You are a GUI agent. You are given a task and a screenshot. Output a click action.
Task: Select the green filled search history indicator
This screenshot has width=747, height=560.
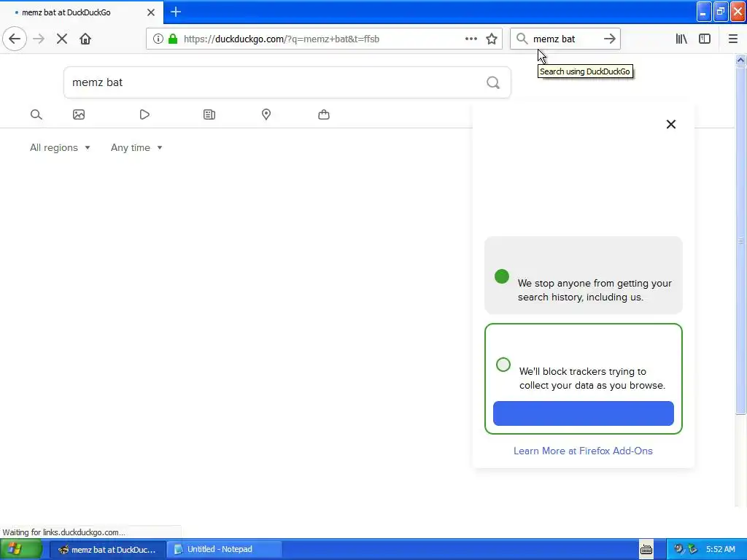point(502,276)
